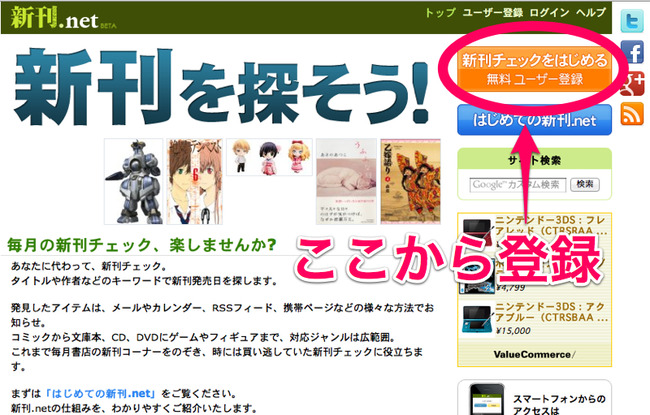Focus the Google custom search field

[x=518, y=184]
